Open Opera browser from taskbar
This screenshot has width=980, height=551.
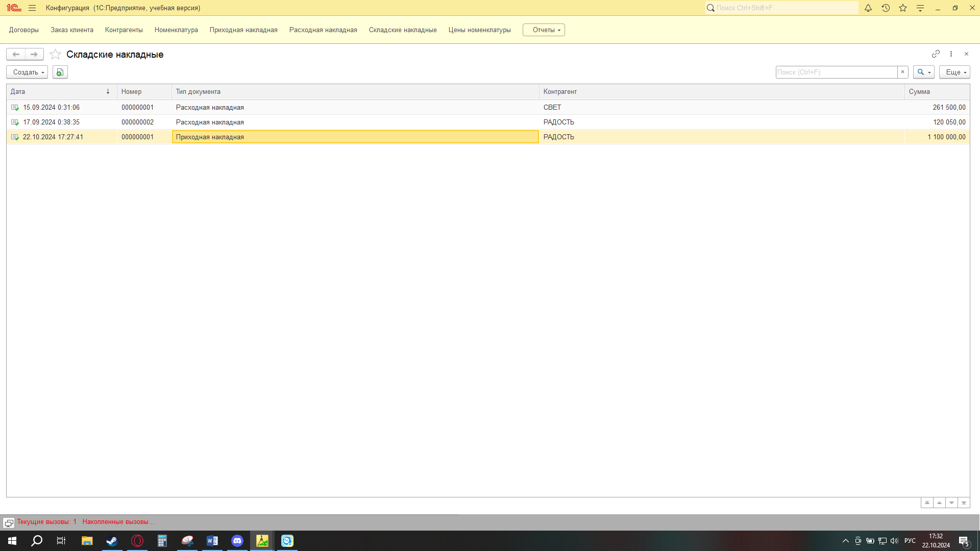(137, 541)
